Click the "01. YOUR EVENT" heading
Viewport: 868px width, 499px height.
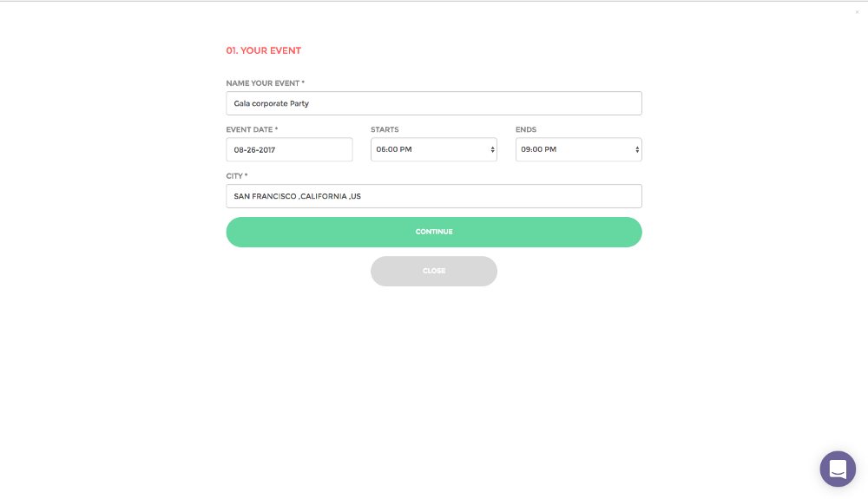pyautogui.click(x=264, y=50)
